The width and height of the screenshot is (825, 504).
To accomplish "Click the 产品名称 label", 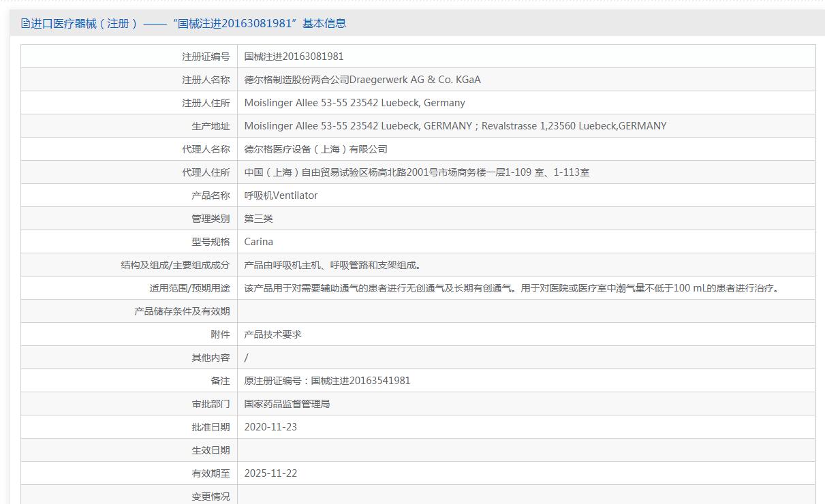I will click(x=211, y=195).
